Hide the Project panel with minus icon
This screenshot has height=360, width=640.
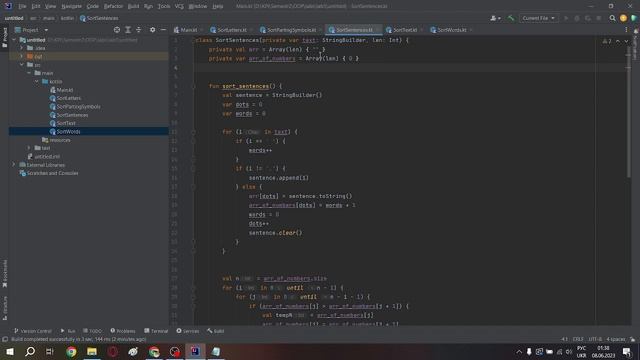point(163,30)
